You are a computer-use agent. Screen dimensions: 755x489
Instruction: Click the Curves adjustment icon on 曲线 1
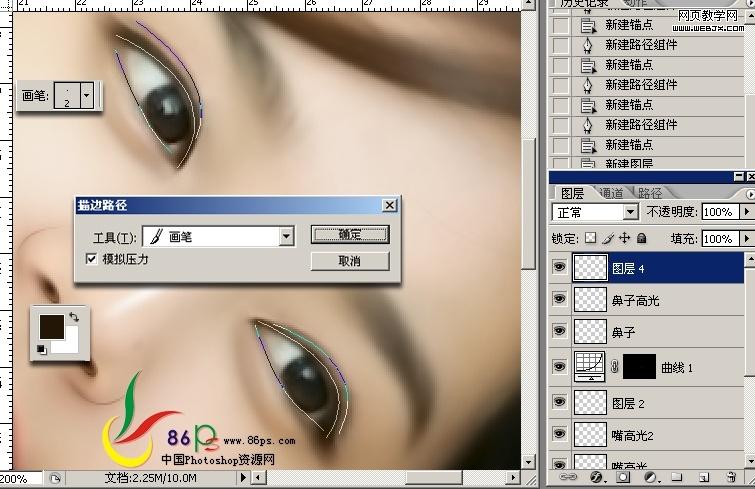[x=590, y=366]
